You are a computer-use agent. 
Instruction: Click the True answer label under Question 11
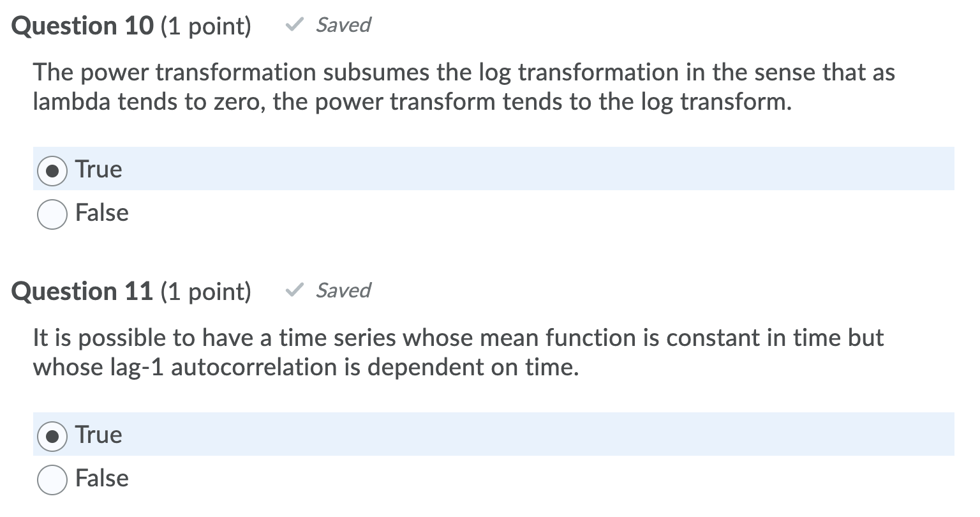(x=98, y=435)
